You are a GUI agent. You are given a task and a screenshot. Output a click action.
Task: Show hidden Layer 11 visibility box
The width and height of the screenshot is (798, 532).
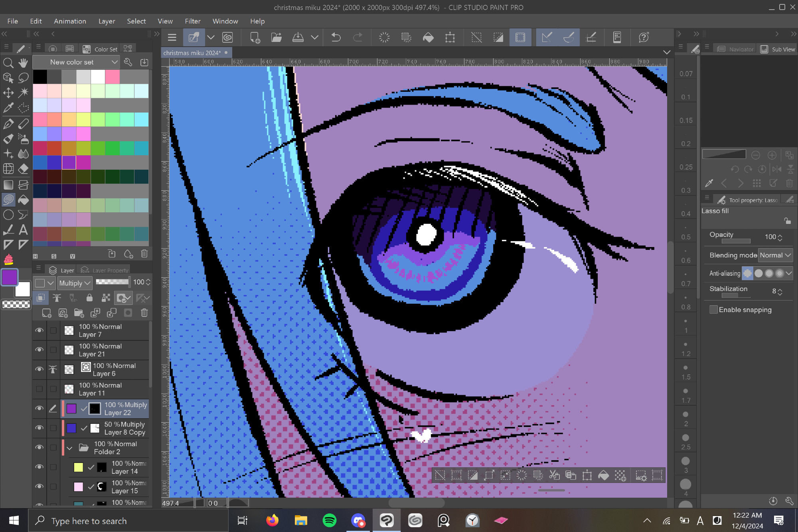(x=39, y=389)
